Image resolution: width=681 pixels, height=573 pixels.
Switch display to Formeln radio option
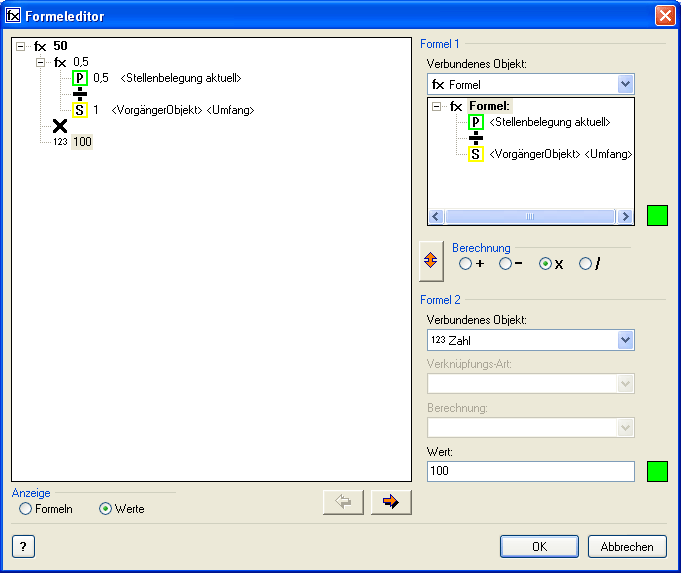coord(26,509)
